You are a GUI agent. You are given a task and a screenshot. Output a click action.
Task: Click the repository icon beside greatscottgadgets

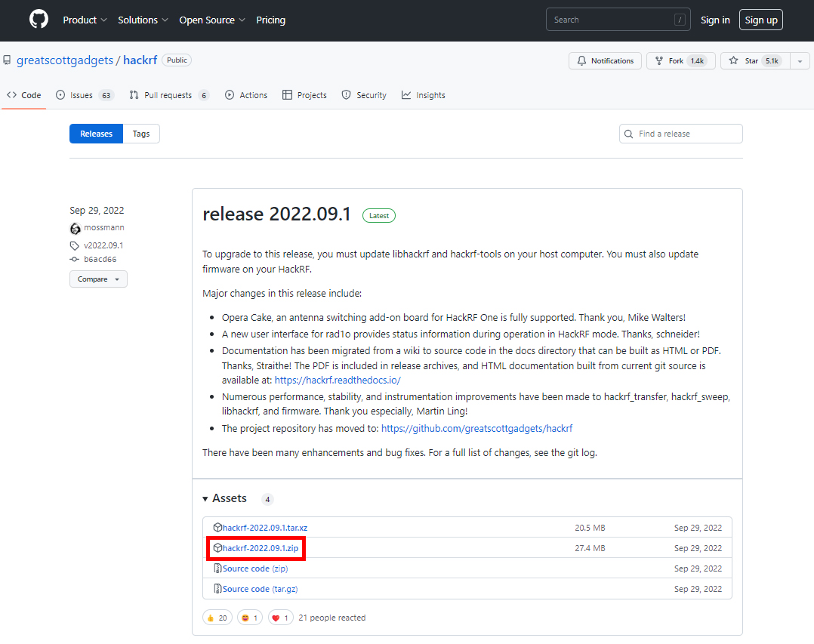7,60
